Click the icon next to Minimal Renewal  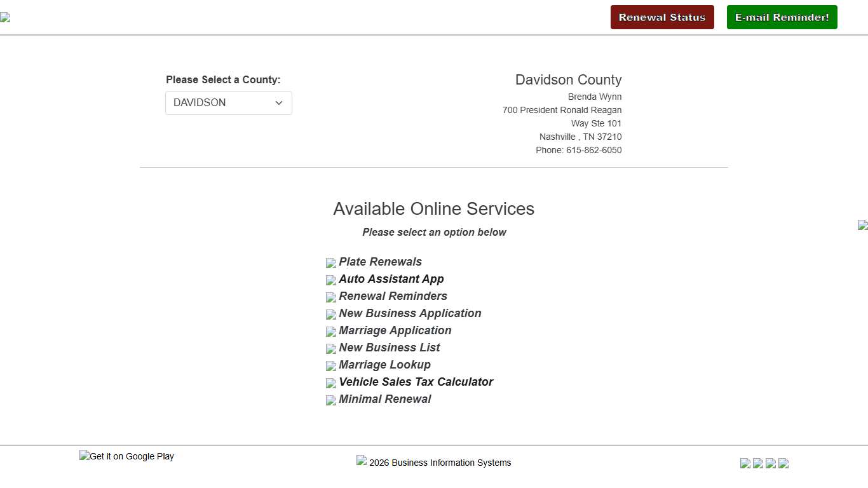[330, 400]
